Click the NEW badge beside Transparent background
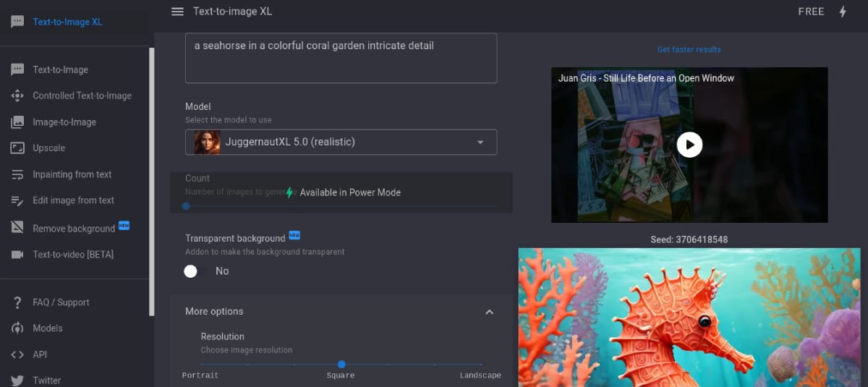 294,236
